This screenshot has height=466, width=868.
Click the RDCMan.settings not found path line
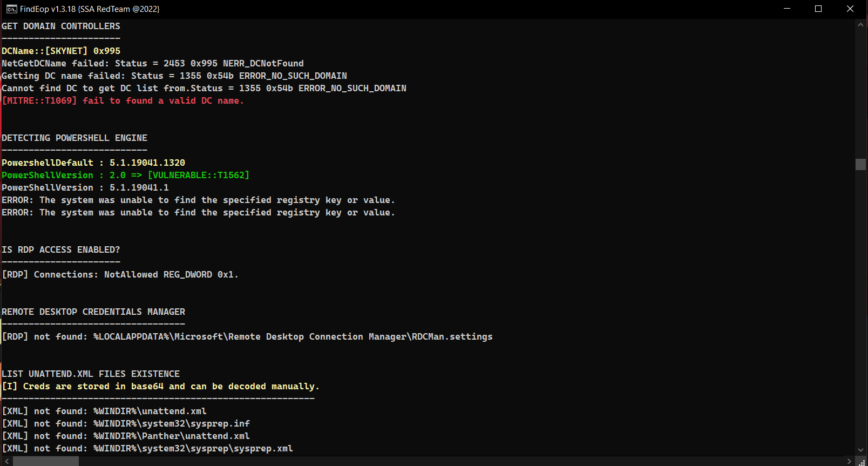[247, 336]
